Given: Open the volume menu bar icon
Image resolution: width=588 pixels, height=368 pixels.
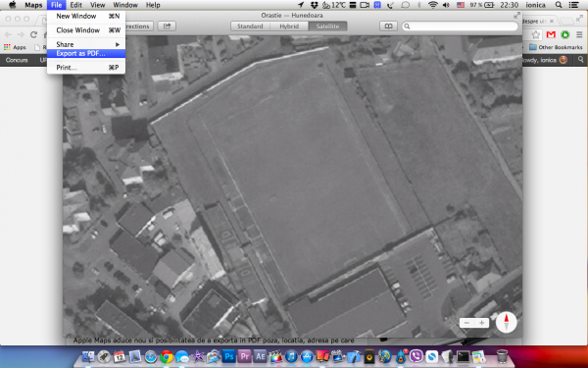Looking at the screenshot, I should point(446,5).
